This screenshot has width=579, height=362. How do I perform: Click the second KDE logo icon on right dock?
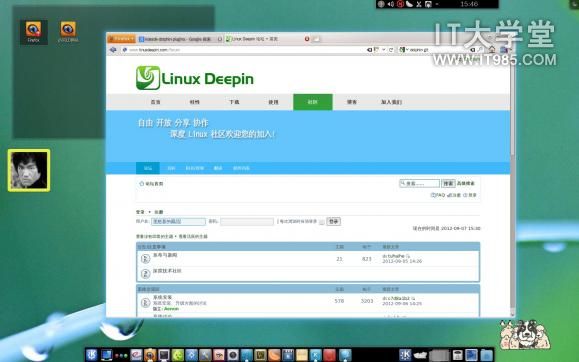pos(405,355)
